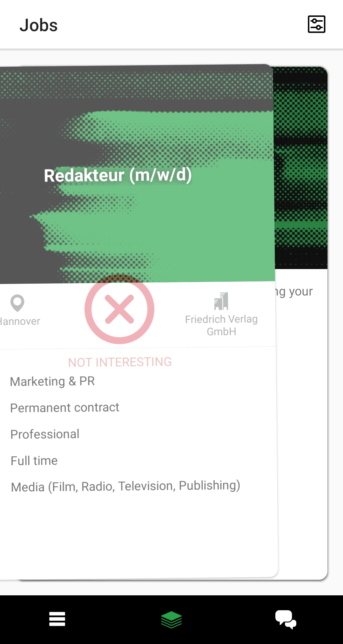
Task: Open the hamburger list menu
Action: pyautogui.click(x=57, y=619)
